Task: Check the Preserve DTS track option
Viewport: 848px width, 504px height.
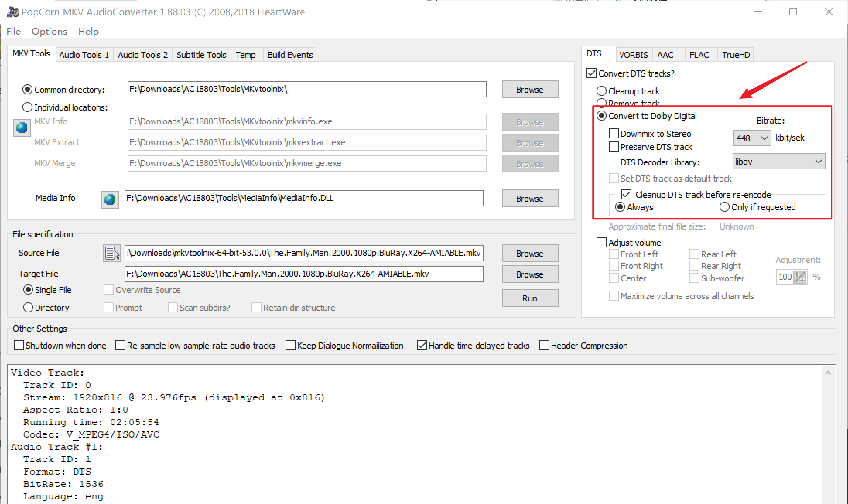Action: 614,147
